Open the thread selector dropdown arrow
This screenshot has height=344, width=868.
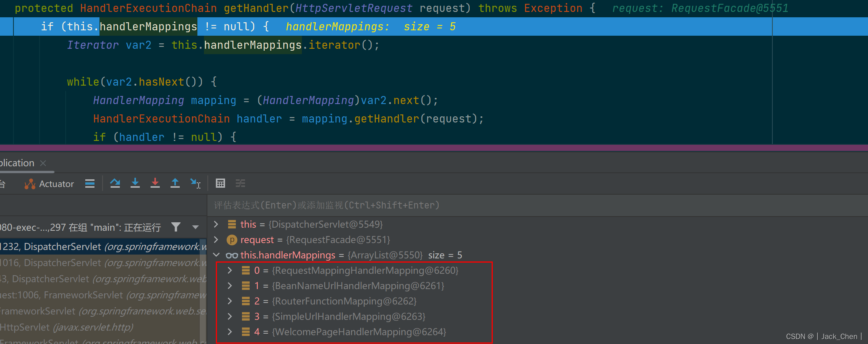195,227
